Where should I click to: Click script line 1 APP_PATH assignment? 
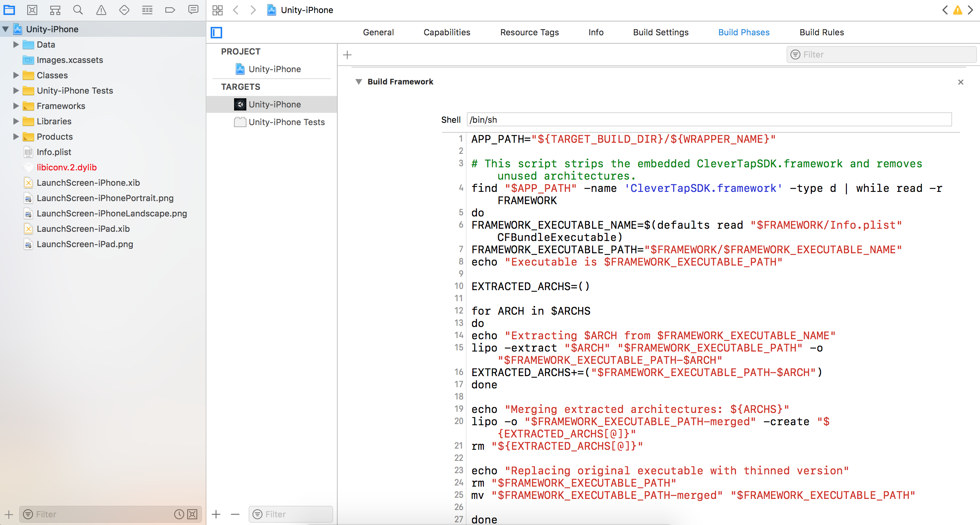[624, 139]
